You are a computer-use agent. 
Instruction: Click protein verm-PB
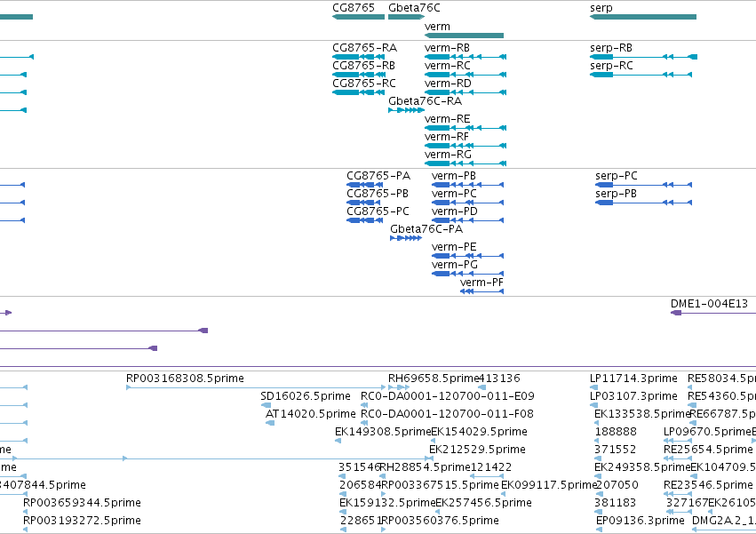(467, 185)
